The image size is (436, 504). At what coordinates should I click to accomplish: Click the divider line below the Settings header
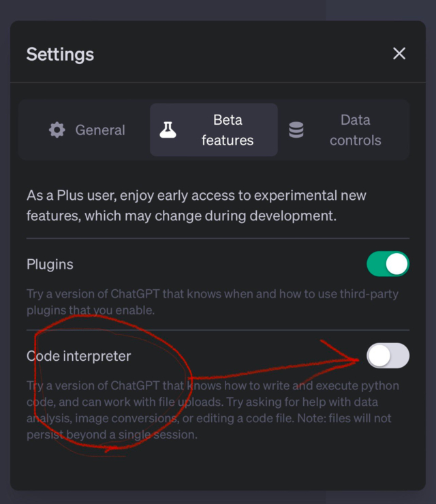coord(218,83)
